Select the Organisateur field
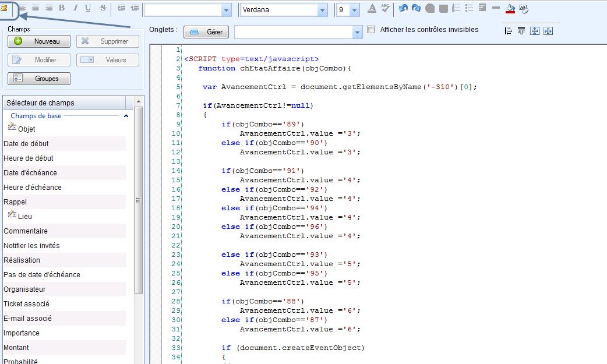The image size is (607, 364). (x=65, y=289)
